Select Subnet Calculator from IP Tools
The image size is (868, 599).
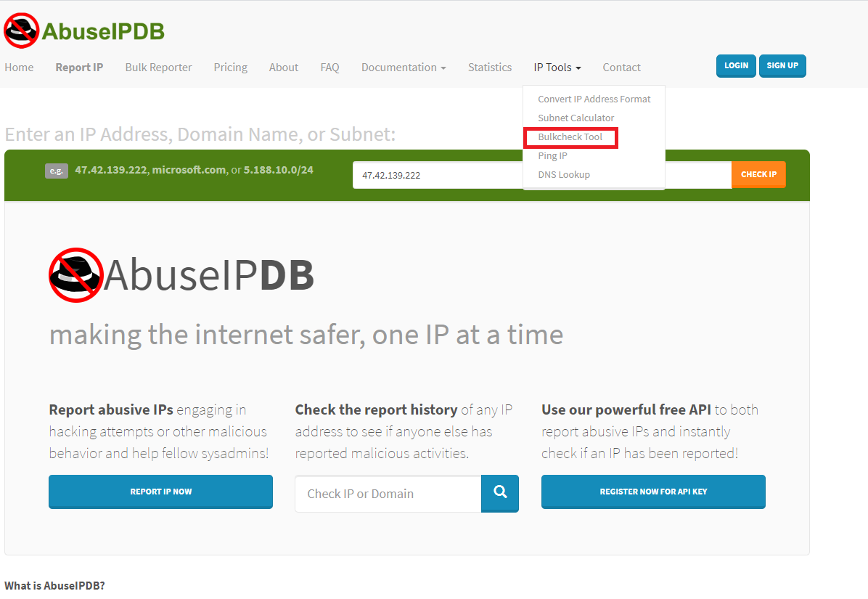coord(576,118)
